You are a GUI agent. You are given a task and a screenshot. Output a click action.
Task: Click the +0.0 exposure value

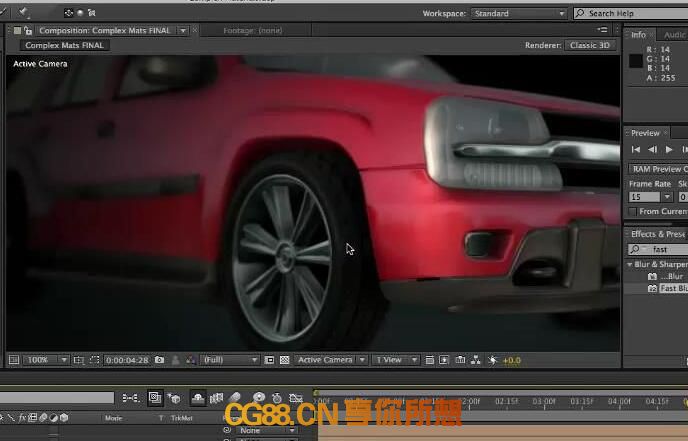point(512,361)
